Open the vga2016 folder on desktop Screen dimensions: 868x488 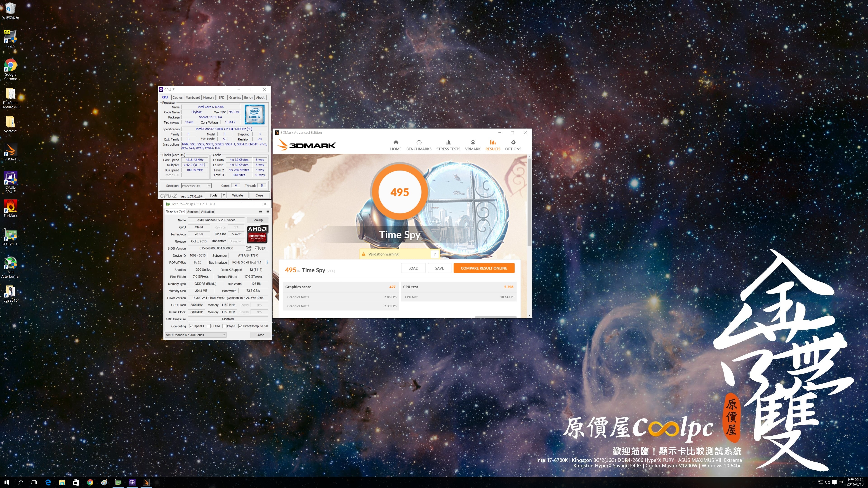coord(10,293)
